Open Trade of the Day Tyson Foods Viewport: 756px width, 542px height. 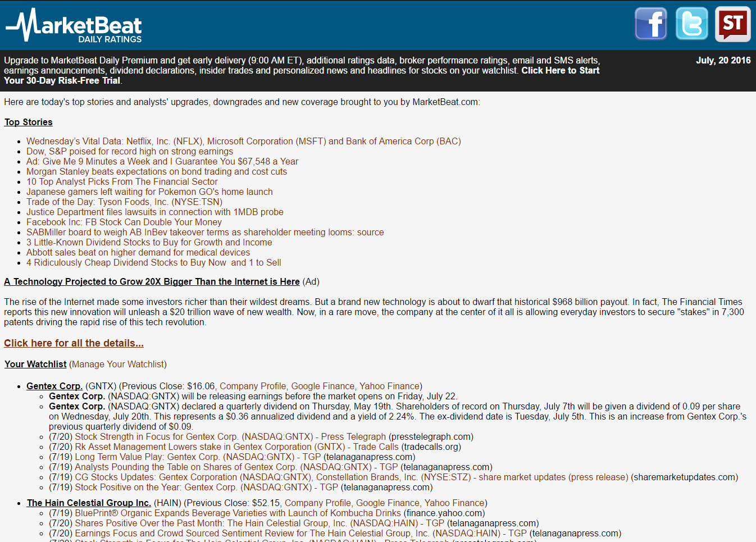pos(124,202)
